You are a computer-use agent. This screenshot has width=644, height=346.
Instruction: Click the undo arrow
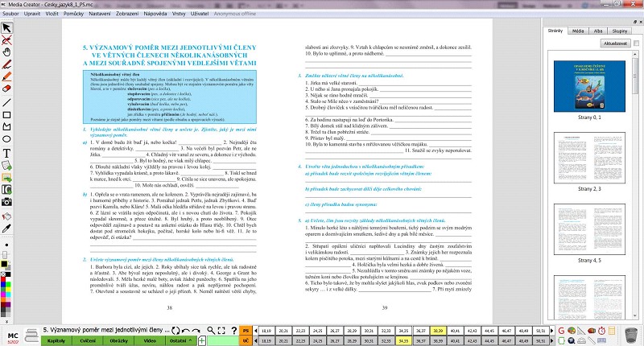(x=186, y=331)
